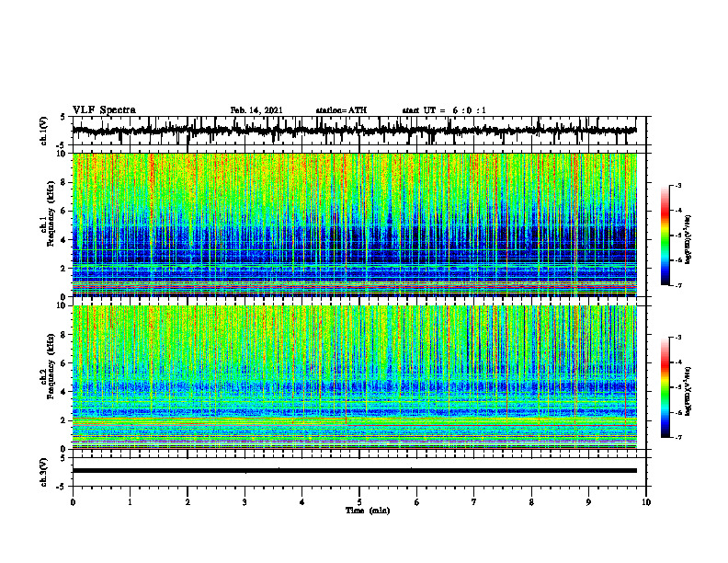
Task: Click the time axis tick label "8"
Action: 531,502
